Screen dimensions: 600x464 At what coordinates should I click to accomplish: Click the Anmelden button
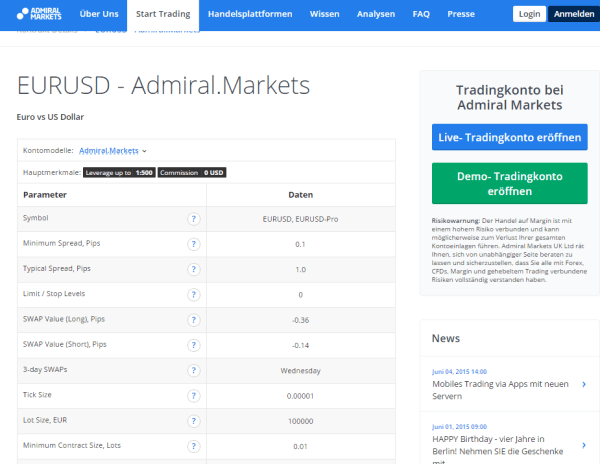tap(574, 14)
